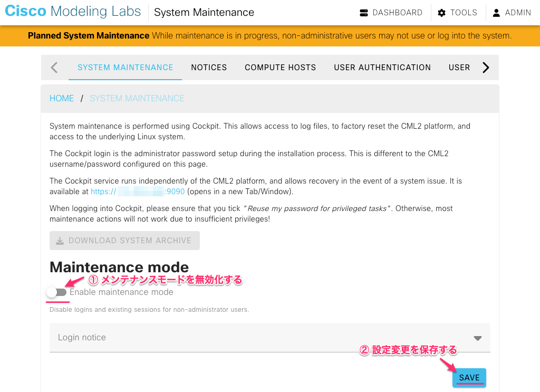Click the 'Enable maintenance mode' label
This screenshot has height=392, width=540.
pyautogui.click(x=121, y=292)
